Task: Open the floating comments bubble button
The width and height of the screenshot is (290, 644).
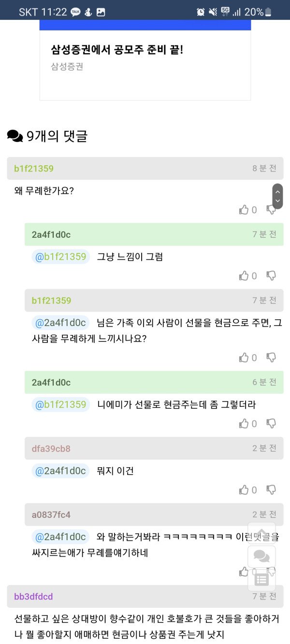Action: [261, 557]
